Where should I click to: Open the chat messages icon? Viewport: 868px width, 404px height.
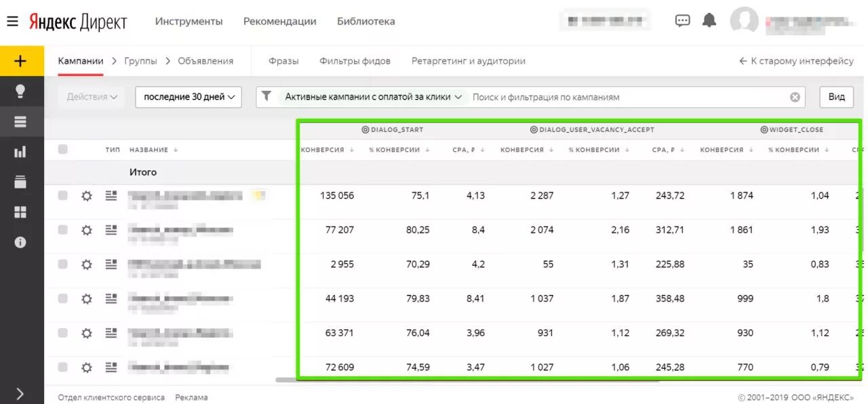tap(682, 21)
